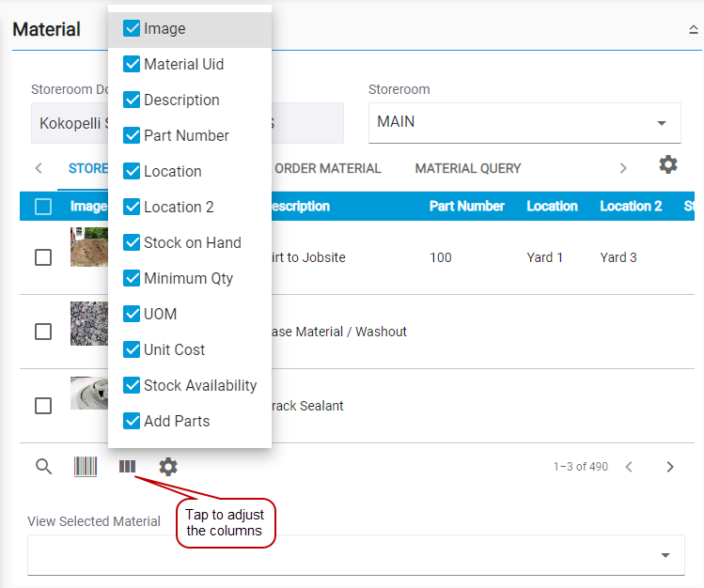Uncheck the Material Uid column option

pos(133,64)
